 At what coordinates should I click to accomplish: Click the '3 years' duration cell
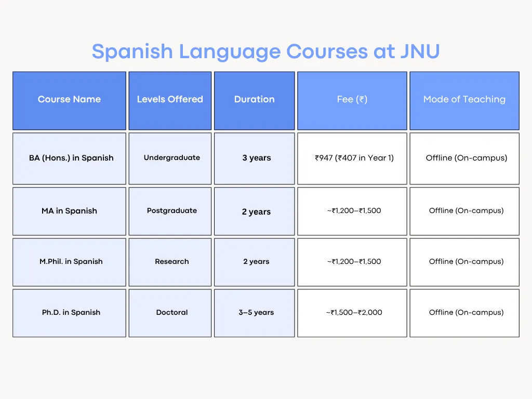coord(255,158)
